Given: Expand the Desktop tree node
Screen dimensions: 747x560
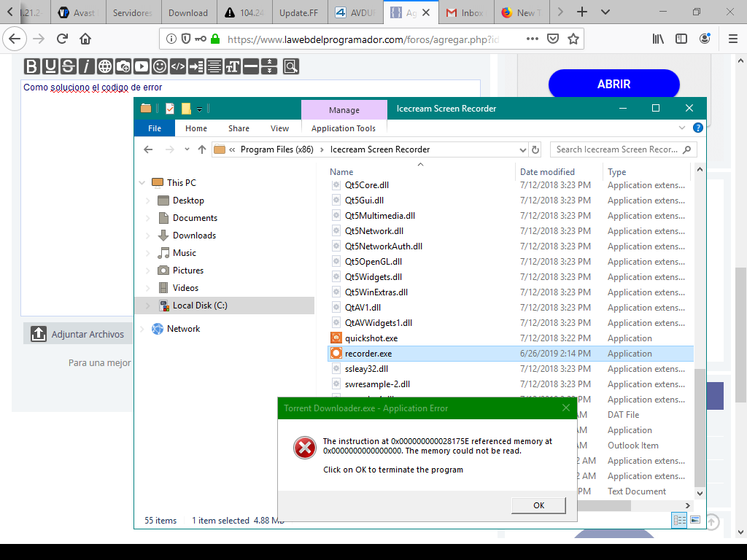Looking at the screenshot, I should point(147,201).
